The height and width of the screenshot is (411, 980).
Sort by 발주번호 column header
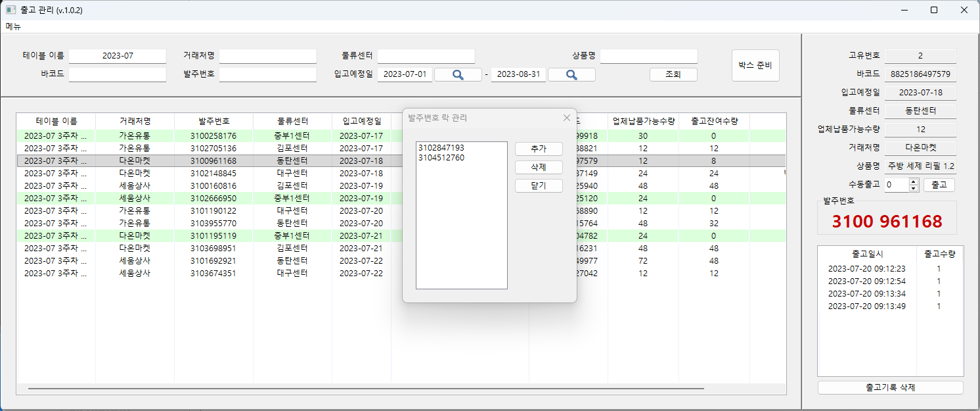(214, 121)
